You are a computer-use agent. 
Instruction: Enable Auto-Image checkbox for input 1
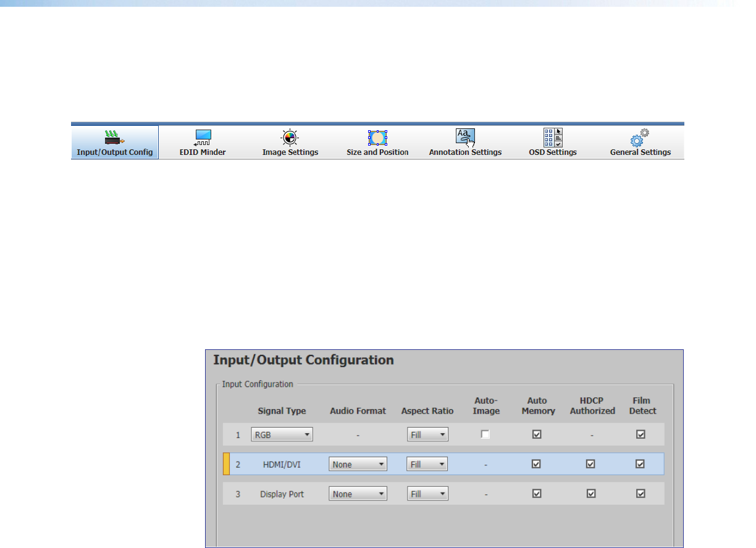486,434
